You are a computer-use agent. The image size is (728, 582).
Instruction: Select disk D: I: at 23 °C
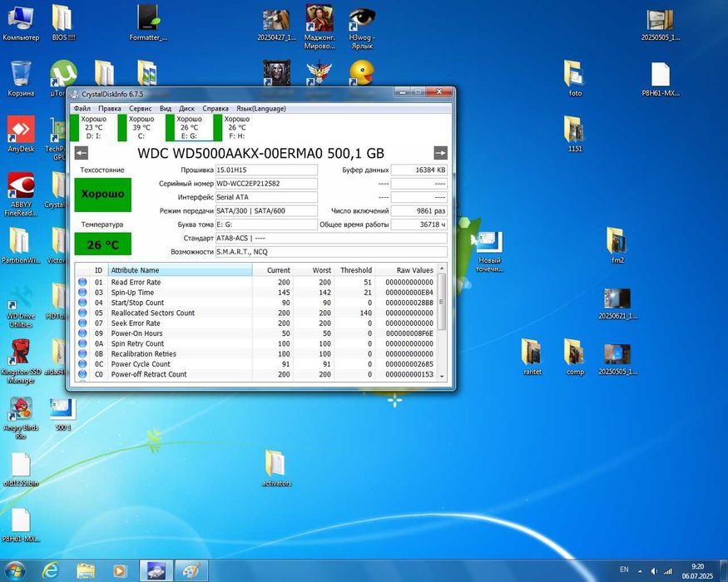pyautogui.click(x=93, y=128)
